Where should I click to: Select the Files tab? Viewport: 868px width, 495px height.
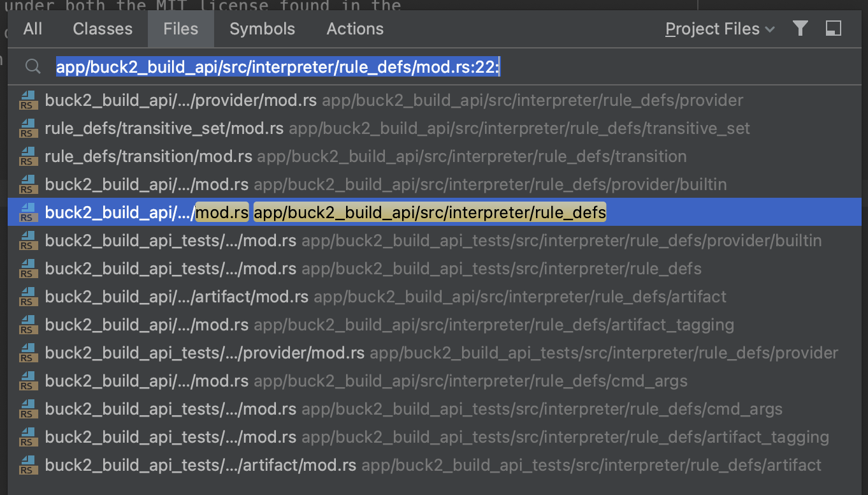(x=180, y=29)
